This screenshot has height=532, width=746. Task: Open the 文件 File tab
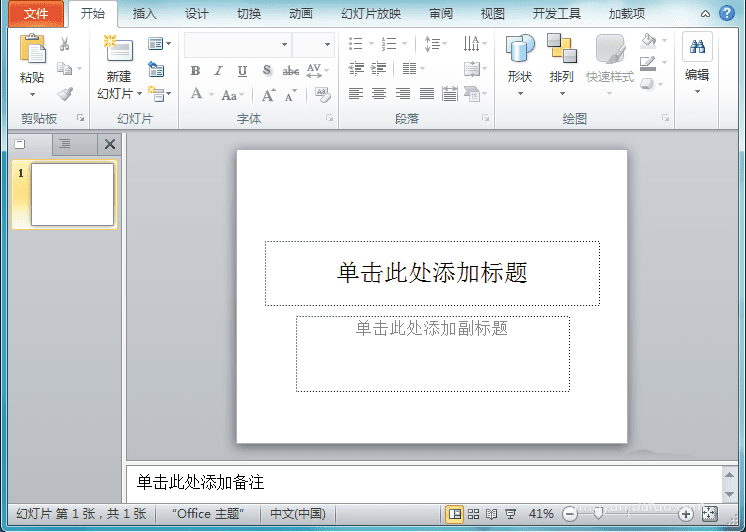(36, 13)
